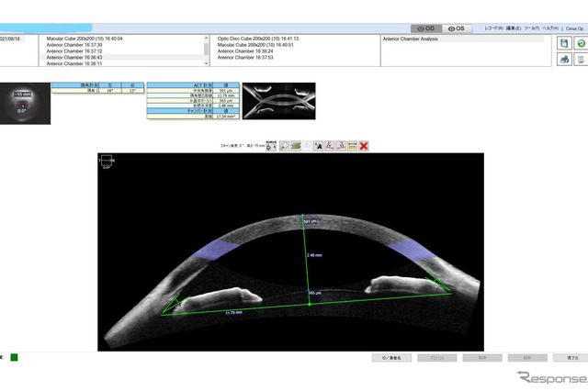Open the レコード (Record) menu
Image resolution: width=588 pixels, height=391 pixels.
(493, 28)
